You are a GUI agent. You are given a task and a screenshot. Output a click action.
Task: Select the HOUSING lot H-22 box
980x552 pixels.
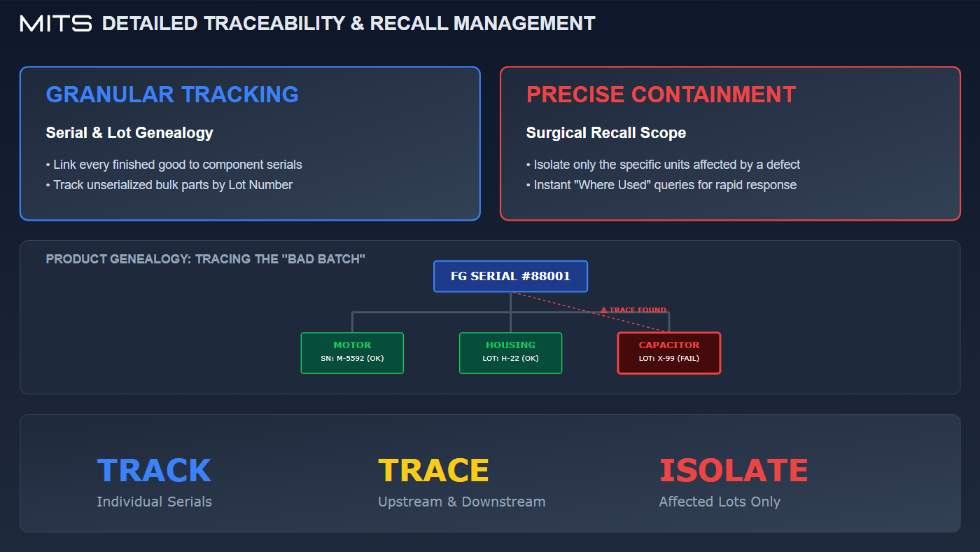pyautogui.click(x=510, y=353)
